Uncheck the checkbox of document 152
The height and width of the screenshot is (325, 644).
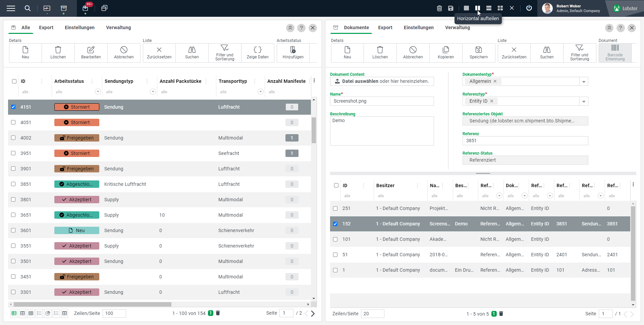pyautogui.click(x=335, y=224)
